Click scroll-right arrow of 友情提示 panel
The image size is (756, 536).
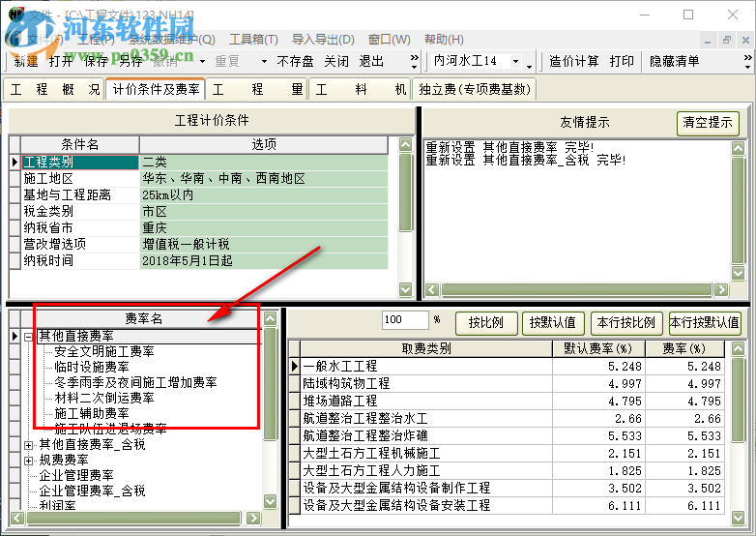(721, 289)
